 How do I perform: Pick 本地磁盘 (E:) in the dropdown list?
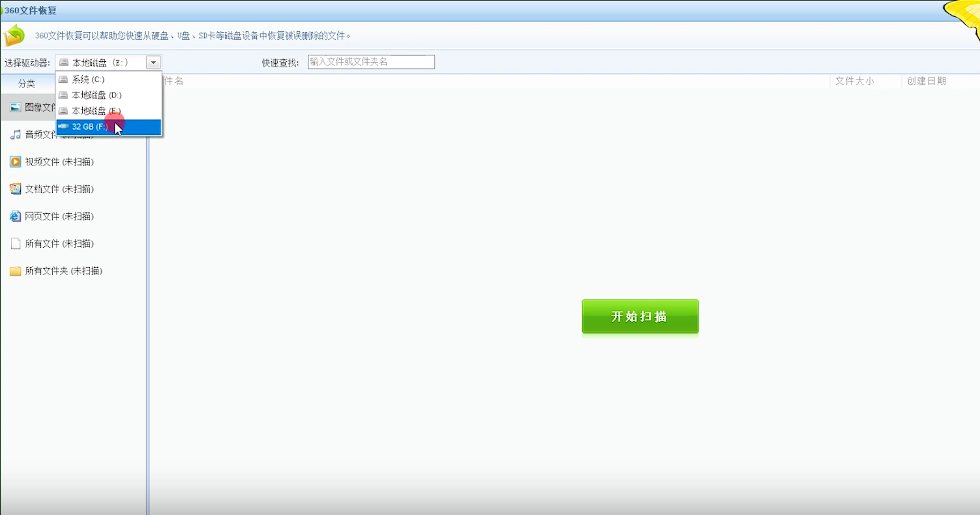pyautogui.click(x=108, y=111)
